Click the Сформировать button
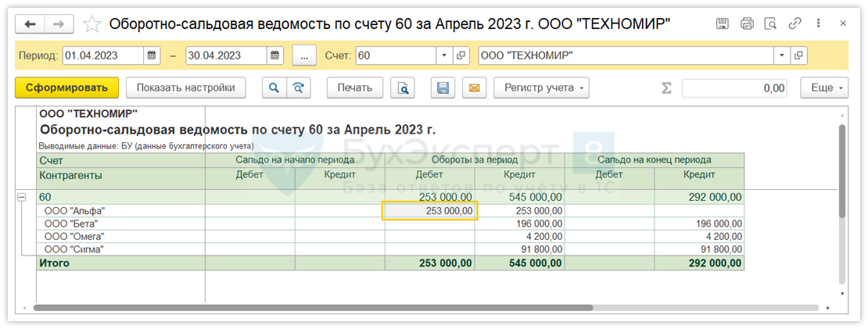Image resolution: width=868 pixels, height=329 pixels. click(x=66, y=88)
